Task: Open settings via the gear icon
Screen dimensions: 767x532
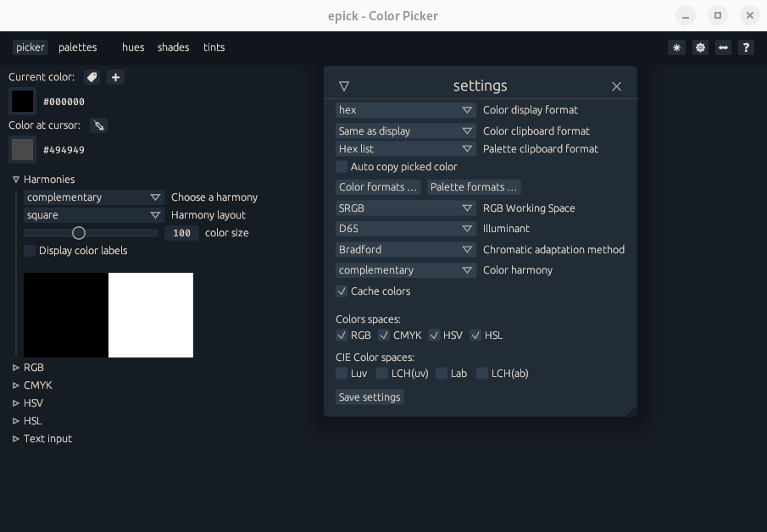Action: click(701, 47)
